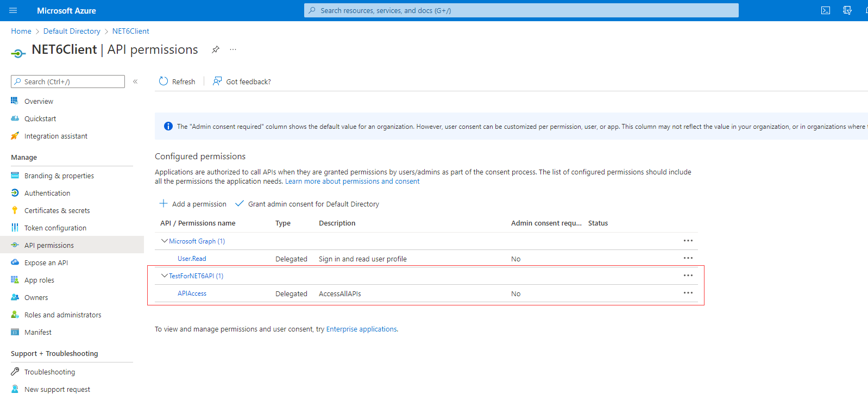
Task: Click the App roles icon
Action: pyautogui.click(x=15, y=279)
